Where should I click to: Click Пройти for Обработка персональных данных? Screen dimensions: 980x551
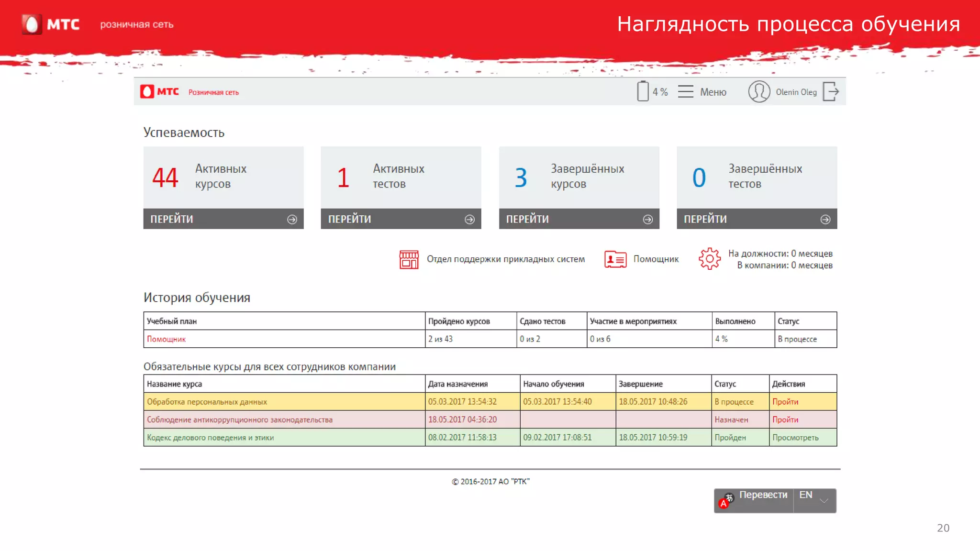point(785,402)
